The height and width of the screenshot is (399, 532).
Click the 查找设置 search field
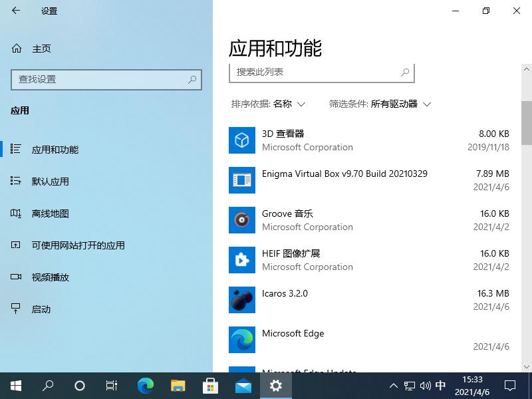coord(106,80)
